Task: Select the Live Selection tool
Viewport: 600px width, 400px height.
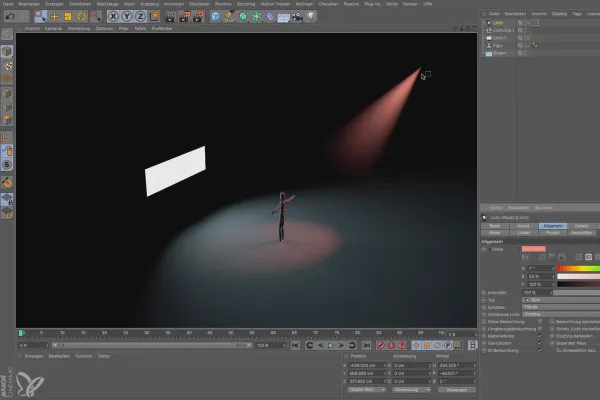Action: (x=40, y=16)
